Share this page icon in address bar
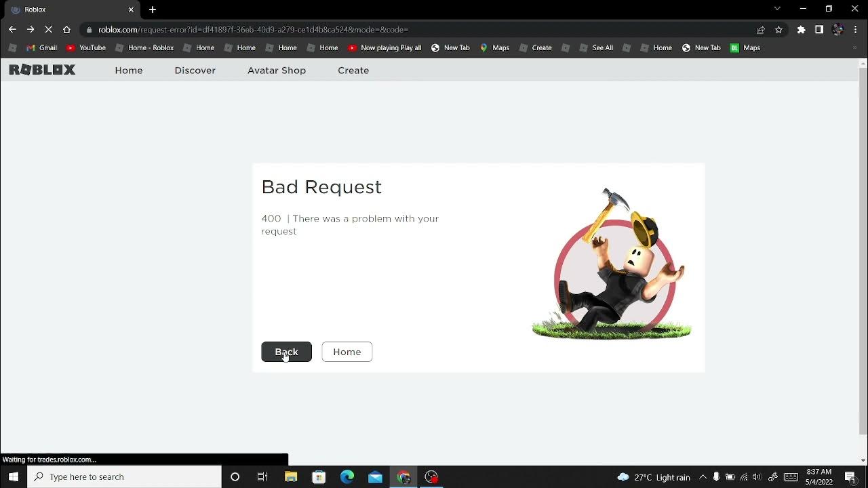 click(x=761, y=30)
